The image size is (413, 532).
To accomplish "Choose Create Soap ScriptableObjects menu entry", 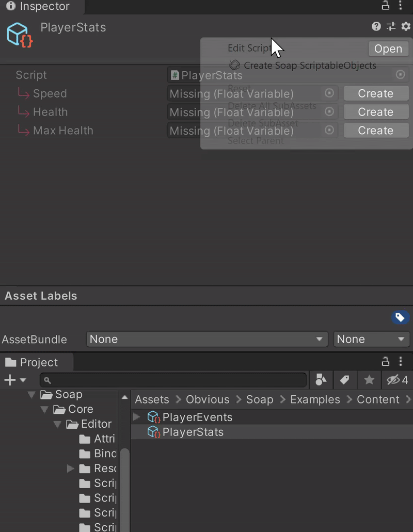I will 309,66.
